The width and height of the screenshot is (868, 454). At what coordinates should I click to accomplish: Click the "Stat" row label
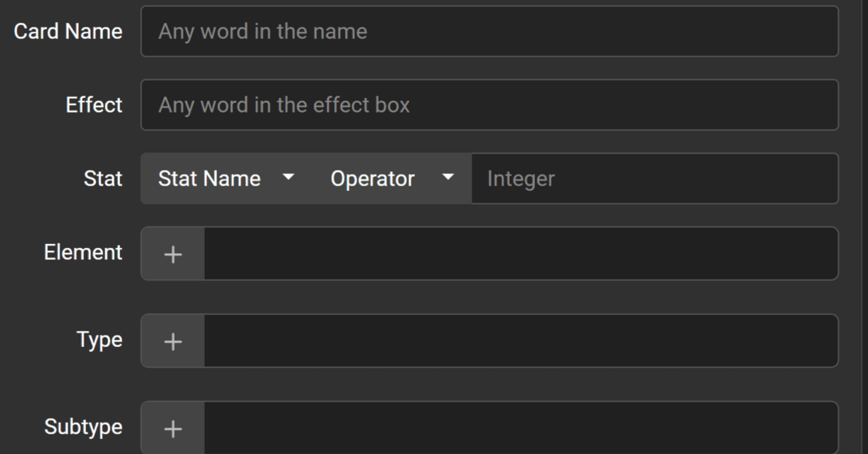[103, 178]
